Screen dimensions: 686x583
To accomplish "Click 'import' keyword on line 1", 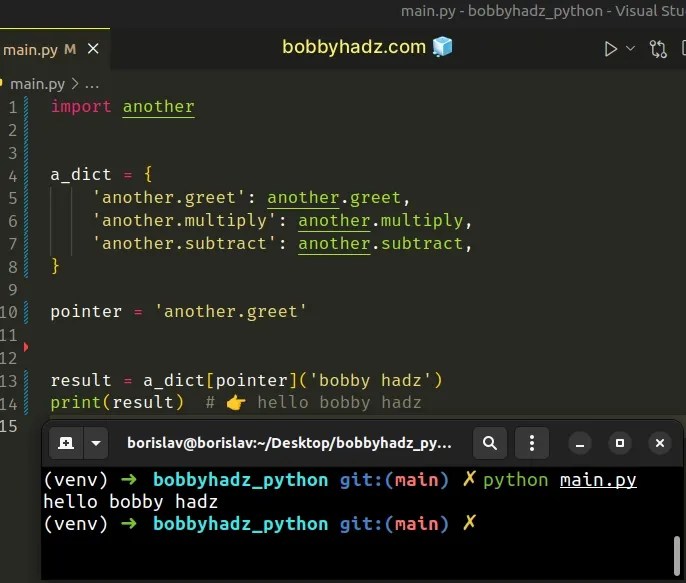I will point(81,107).
